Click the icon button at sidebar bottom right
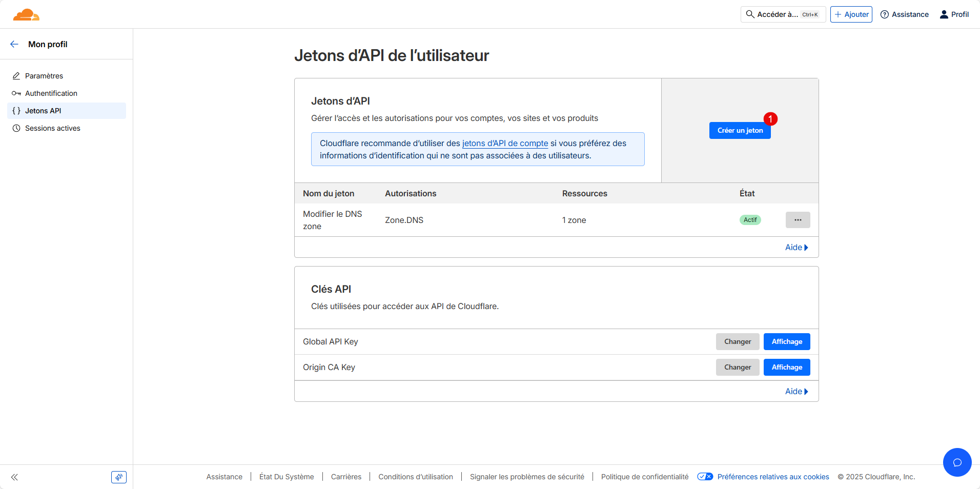Image resolution: width=980 pixels, height=489 pixels. tap(119, 477)
